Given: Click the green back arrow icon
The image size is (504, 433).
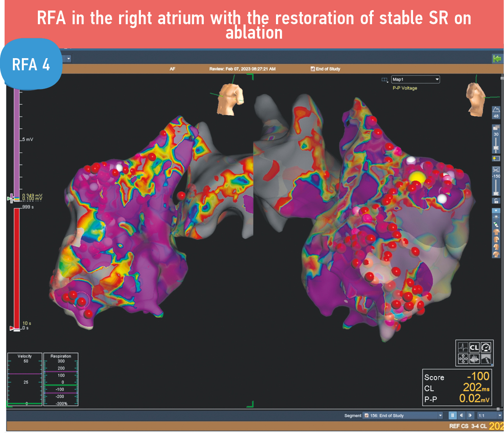Looking at the screenshot, I should pyautogui.click(x=497, y=59).
